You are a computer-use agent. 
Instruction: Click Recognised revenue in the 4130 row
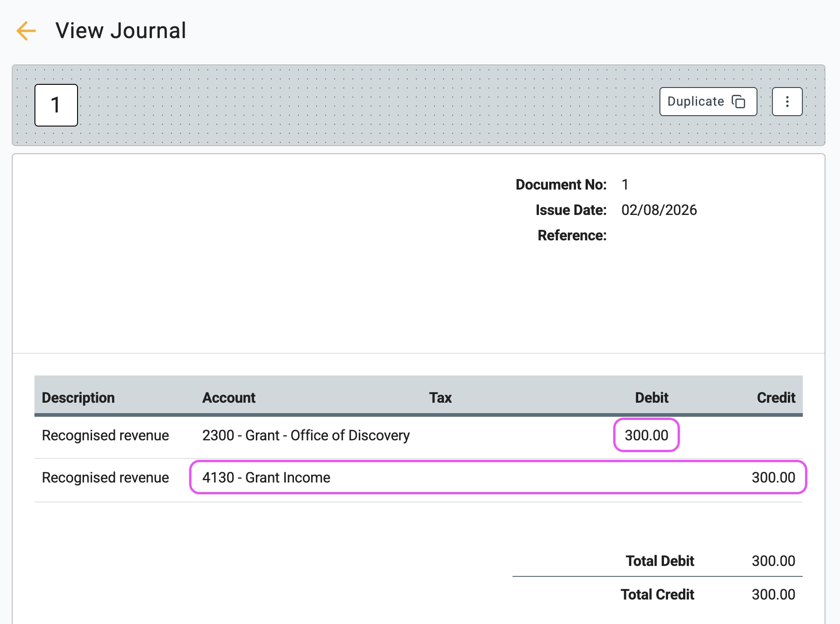coord(105,478)
